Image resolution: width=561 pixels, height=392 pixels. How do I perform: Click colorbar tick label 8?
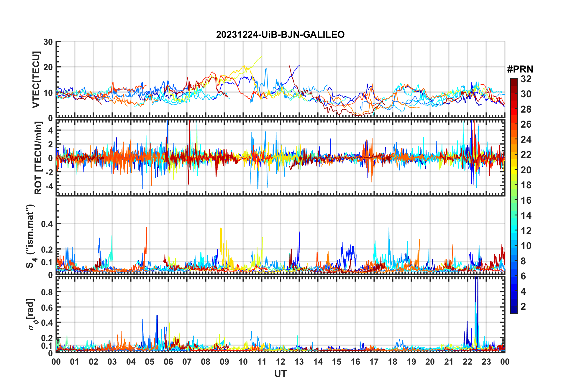coord(523,261)
